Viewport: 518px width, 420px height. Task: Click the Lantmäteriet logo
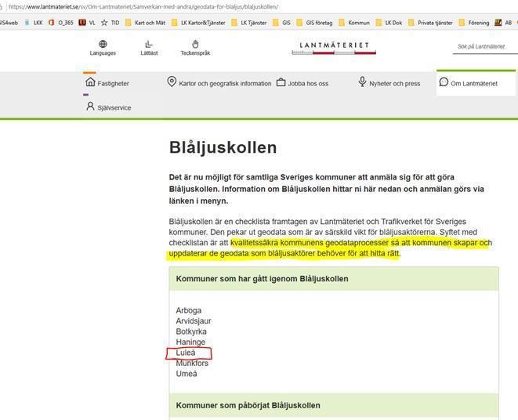(334, 48)
